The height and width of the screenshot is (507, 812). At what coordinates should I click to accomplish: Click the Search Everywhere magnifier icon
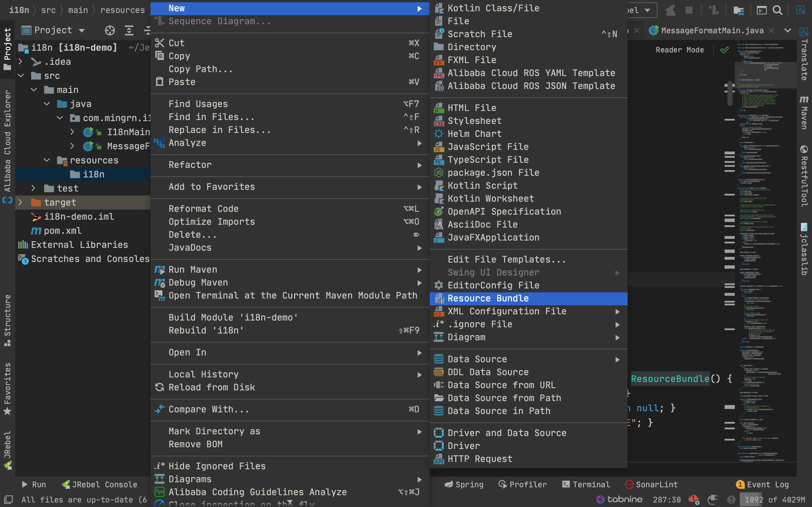777,10
